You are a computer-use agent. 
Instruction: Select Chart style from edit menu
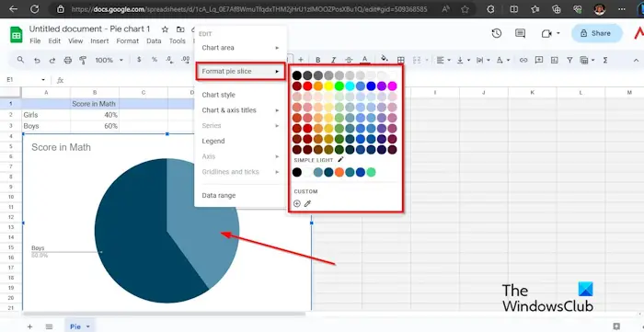pyautogui.click(x=219, y=95)
